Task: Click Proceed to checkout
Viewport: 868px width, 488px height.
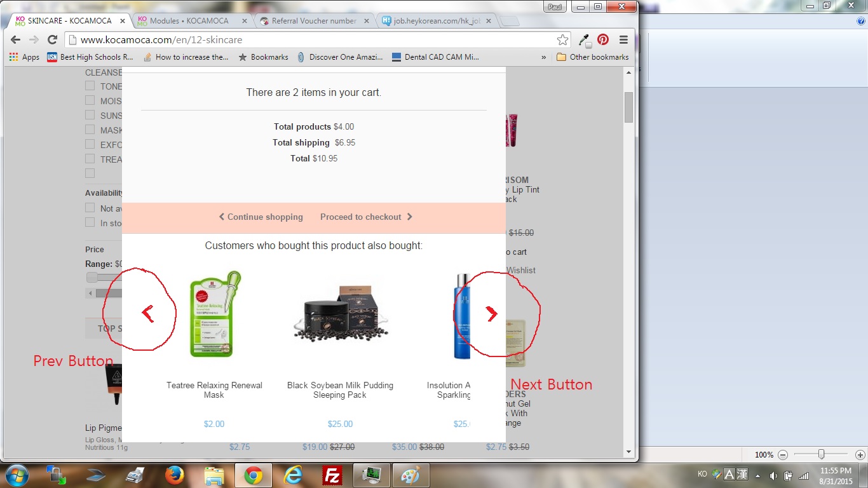Action: [x=367, y=217]
